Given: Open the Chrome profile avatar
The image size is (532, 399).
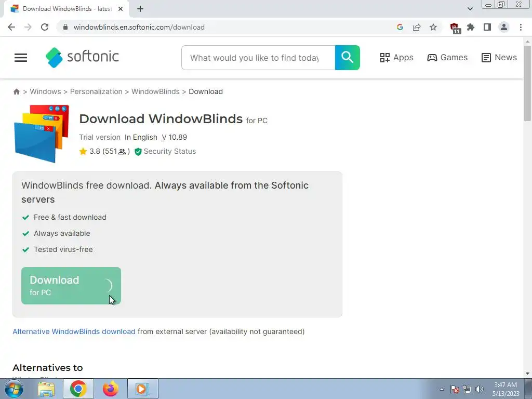Looking at the screenshot, I should [x=504, y=27].
